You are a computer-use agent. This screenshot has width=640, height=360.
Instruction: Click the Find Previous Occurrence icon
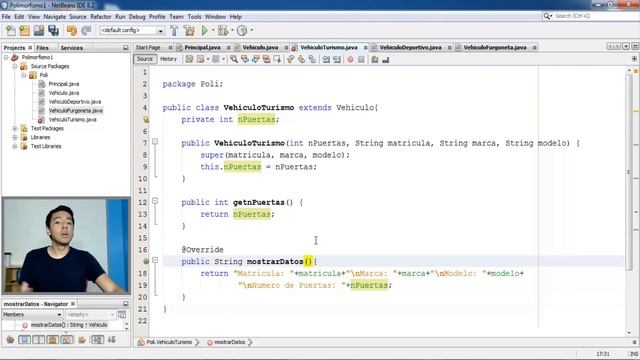(x=245, y=60)
